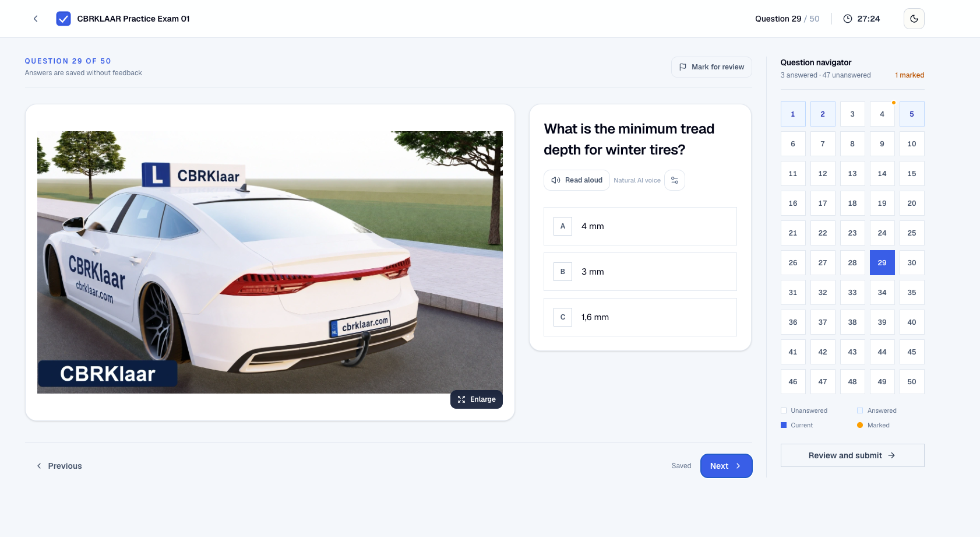The width and height of the screenshot is (980, 537).
Task: Jump to question 48 in navigator
Action: pos(852,382)
